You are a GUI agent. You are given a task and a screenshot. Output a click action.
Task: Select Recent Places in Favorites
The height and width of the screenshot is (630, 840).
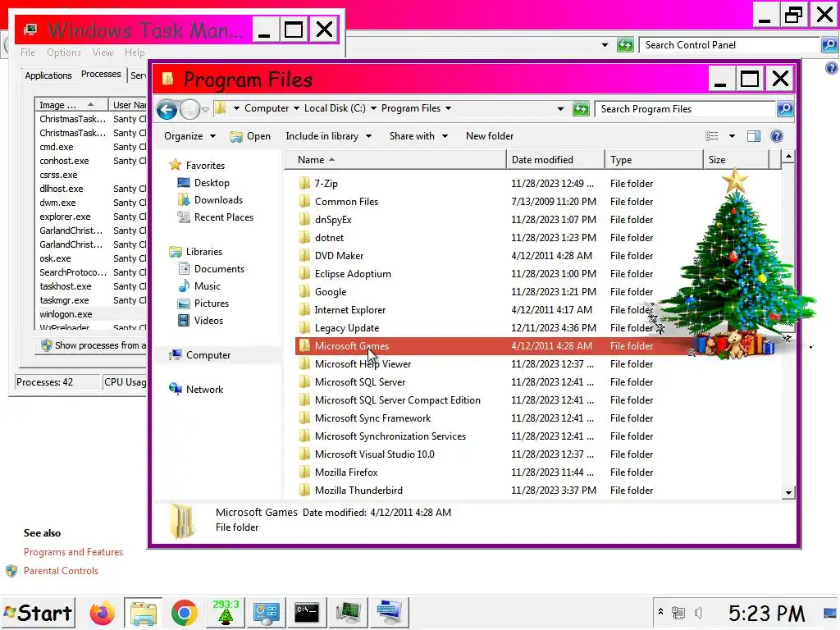pyautogui.click(x=223, y=217)
